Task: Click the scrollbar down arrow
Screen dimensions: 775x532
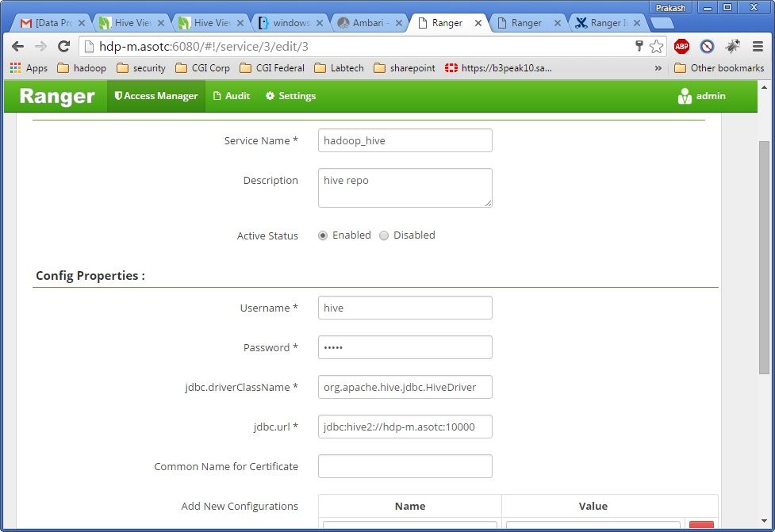Action: [x=764, y=521]
